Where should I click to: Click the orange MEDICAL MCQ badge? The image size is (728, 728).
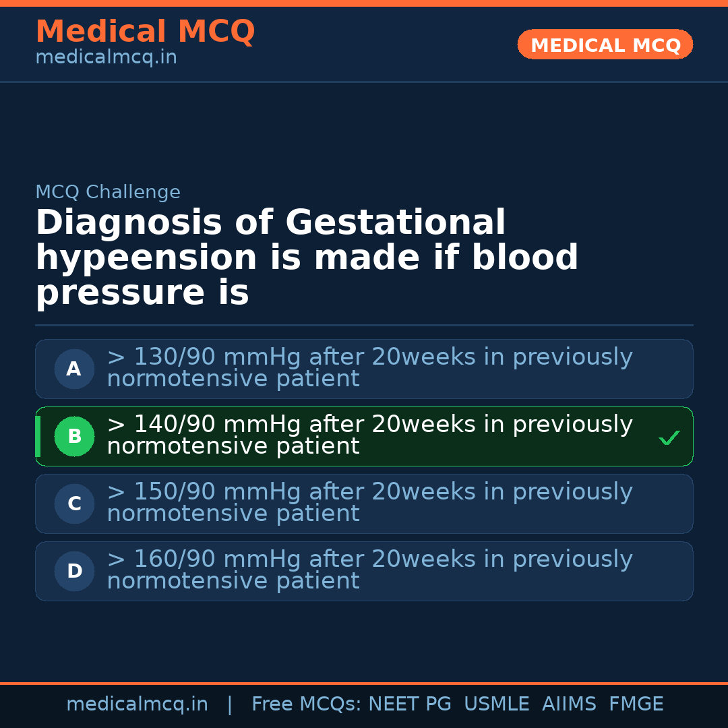pos(605,45)
